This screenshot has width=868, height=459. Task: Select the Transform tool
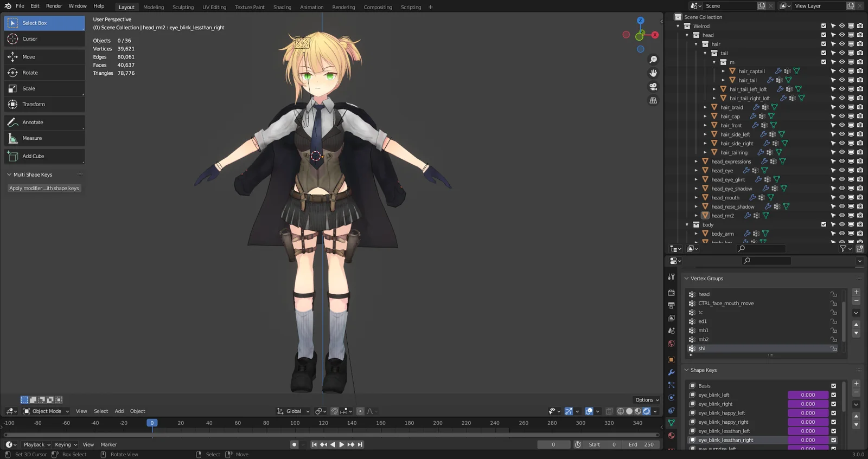tap(44, 104)
